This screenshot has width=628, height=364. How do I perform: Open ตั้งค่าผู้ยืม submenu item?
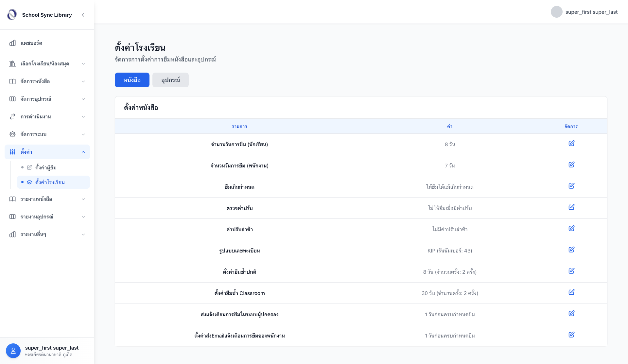tap(46, 167)
